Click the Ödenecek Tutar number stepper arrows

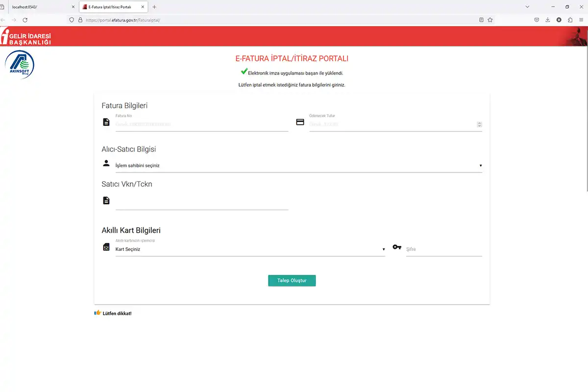coord(479,124)
